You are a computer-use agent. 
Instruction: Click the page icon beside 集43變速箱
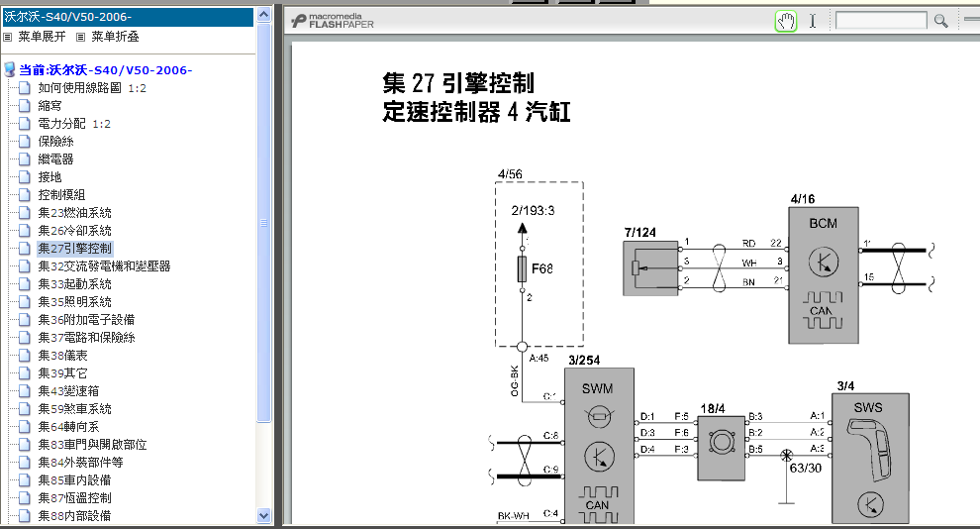point(25,391)
